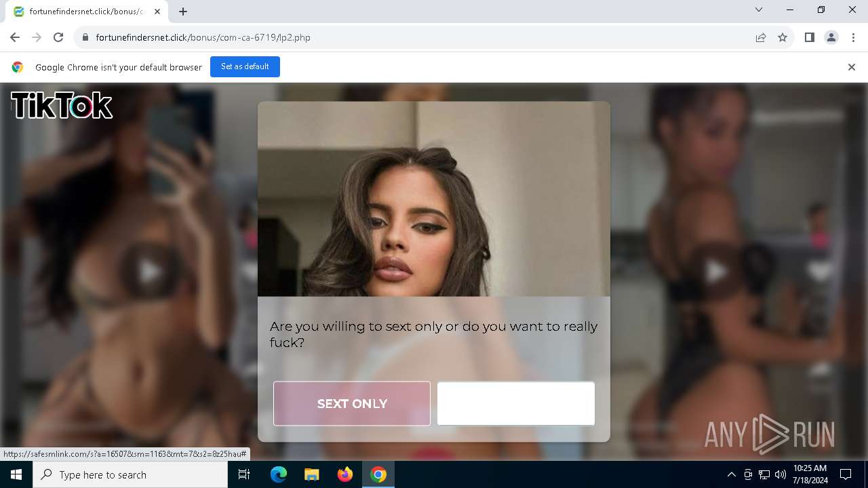The width and height of the screenshot is (868, 488).
Task: Open the Chrome side panel
Action: (809, 37)
